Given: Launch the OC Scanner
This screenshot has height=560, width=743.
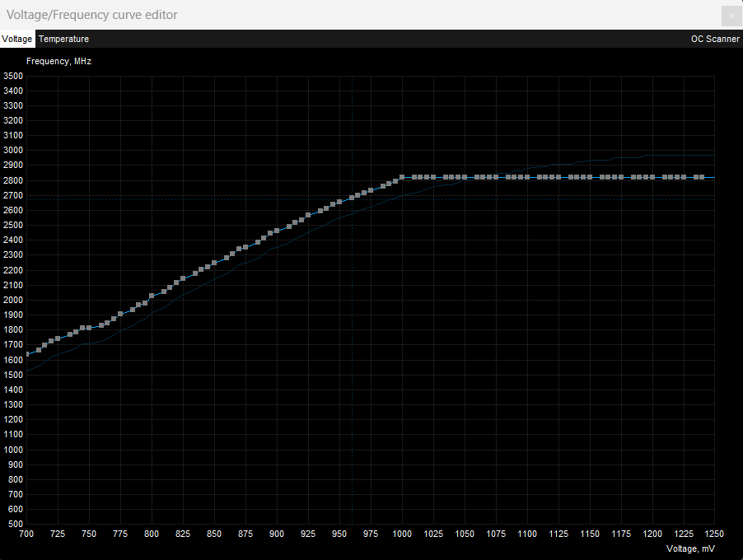Looking at the screenshot, I should pos(714,39).
